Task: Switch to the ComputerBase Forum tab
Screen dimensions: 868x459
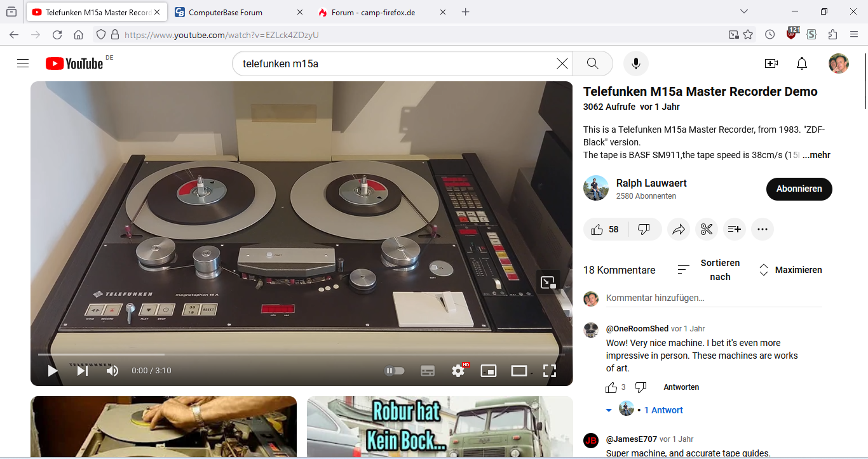Action: [x=226, y=12]
